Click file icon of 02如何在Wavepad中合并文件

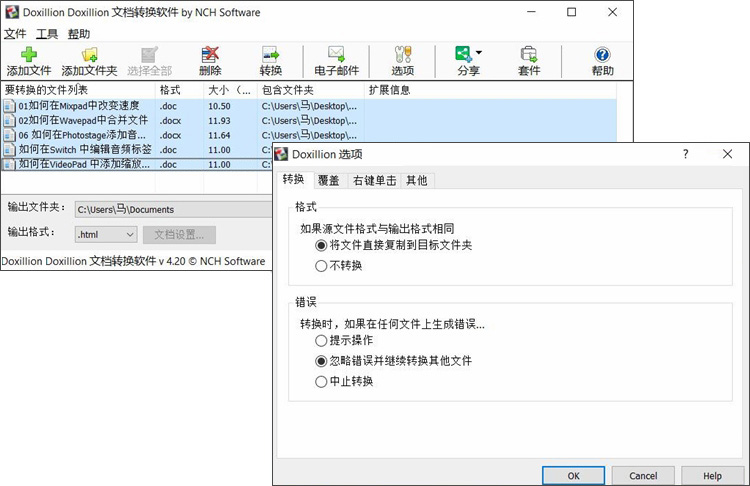(x=9, y=121)
